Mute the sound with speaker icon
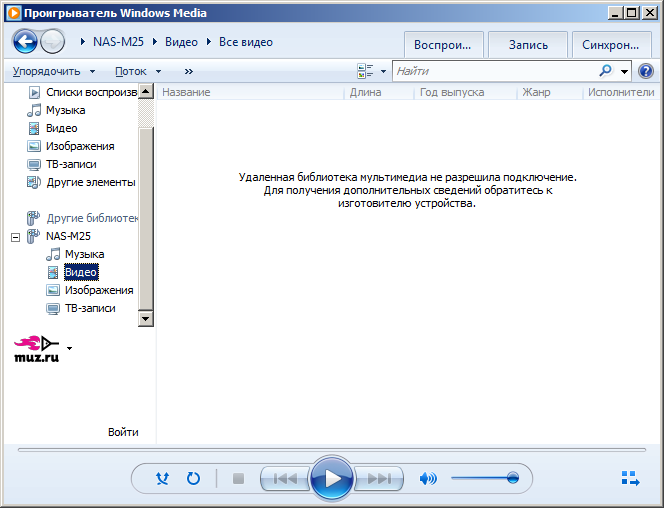Viewport: 664px width, 508px height. click(428, 478)
